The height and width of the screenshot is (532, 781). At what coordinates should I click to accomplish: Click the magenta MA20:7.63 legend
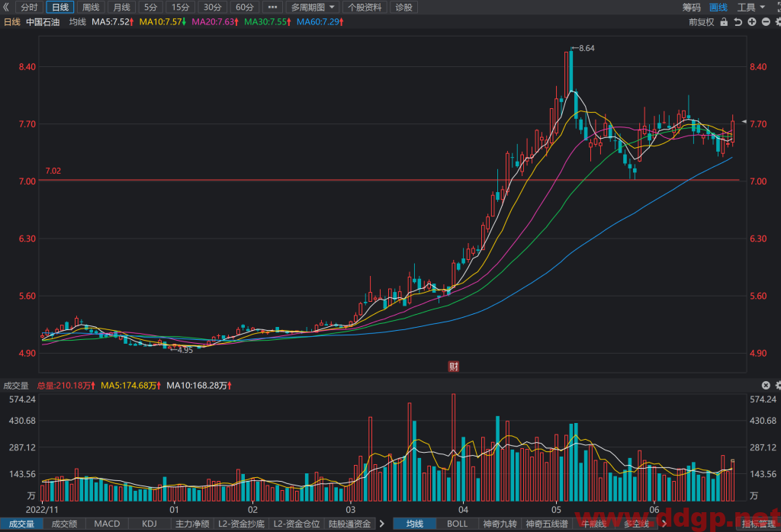tap(215, 22)
